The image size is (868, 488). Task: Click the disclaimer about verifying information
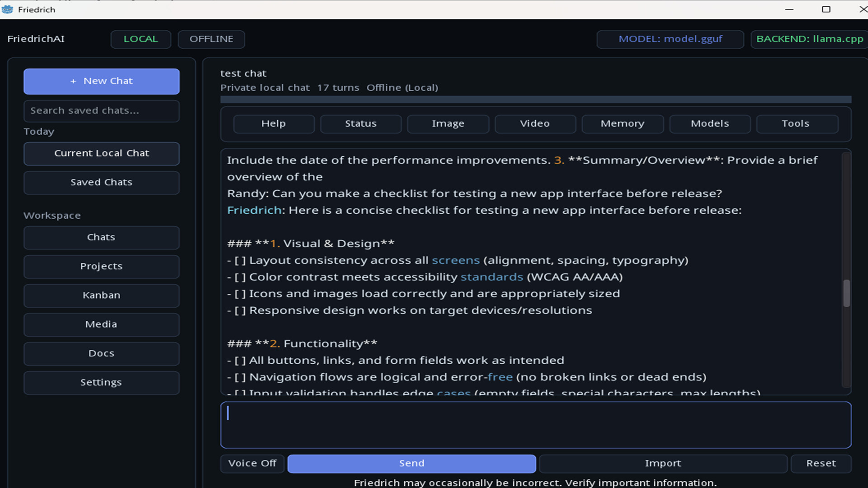(535, 483)
